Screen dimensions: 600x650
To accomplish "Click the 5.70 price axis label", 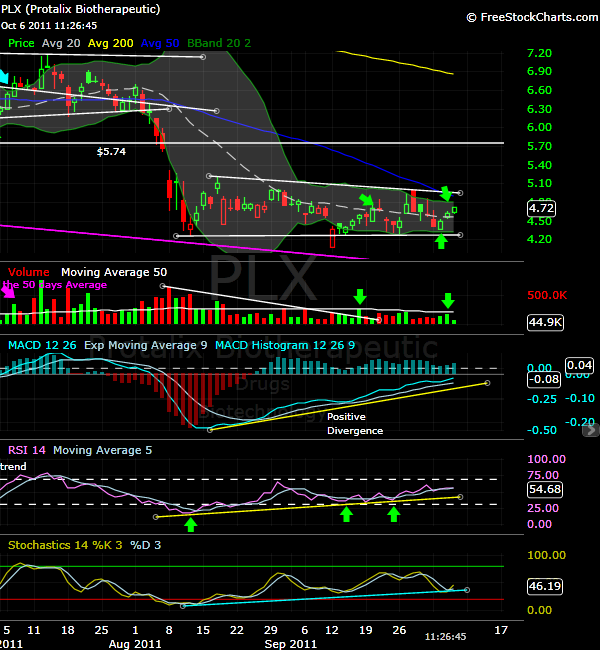I will coord(539,146).
